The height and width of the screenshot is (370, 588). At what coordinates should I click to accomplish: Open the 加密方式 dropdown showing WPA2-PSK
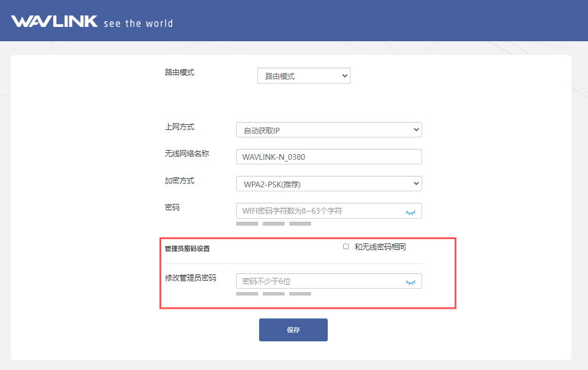coord(329,184)
